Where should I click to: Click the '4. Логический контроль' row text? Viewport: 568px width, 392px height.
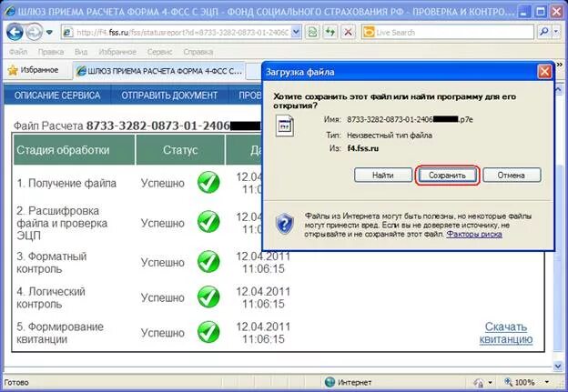pos(51,297)
